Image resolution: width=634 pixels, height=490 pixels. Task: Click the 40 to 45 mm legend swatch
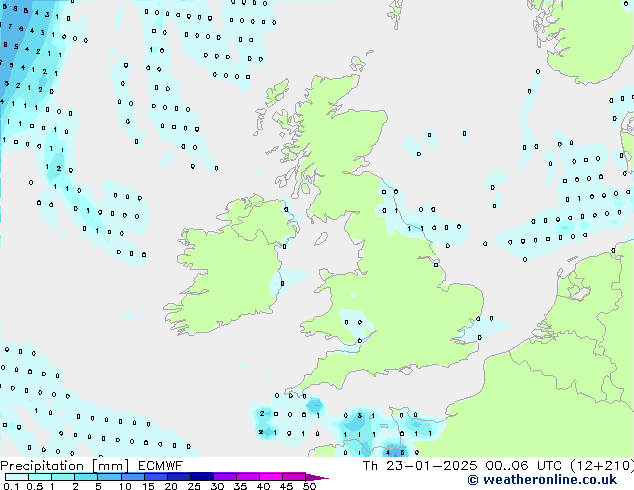[x=271, y=477]
